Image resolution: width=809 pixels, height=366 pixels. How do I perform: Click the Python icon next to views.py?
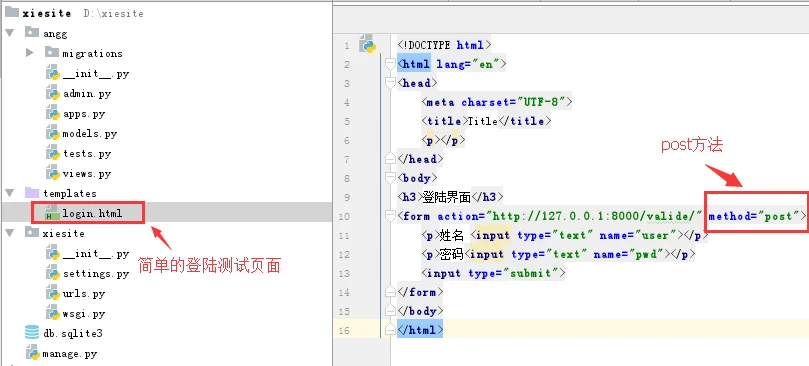(x=53, y=173)
